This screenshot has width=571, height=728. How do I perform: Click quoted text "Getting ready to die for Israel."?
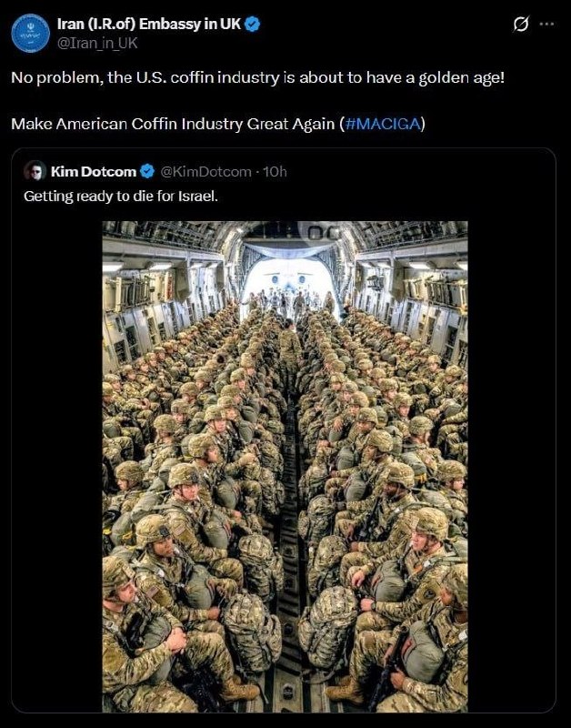[120, 196]
